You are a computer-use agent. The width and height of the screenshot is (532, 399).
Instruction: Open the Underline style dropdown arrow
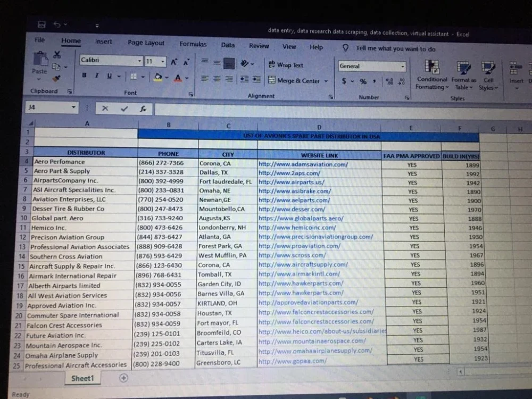point(119,76)
